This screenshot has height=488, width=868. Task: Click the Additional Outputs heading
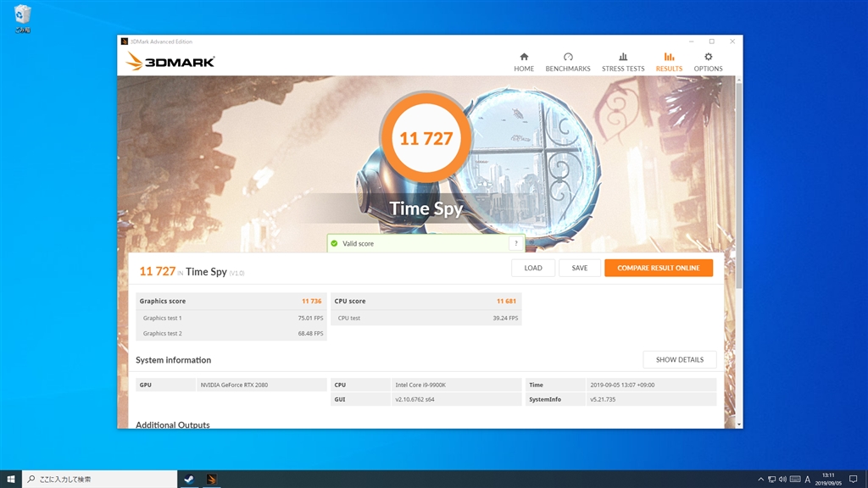(173, 424)
